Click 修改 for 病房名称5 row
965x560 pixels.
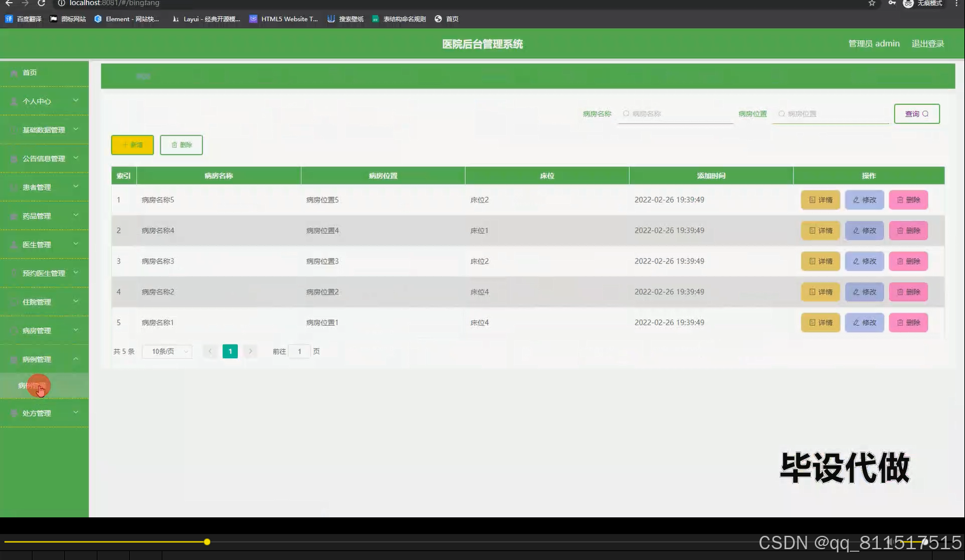(x=864, y=200)
